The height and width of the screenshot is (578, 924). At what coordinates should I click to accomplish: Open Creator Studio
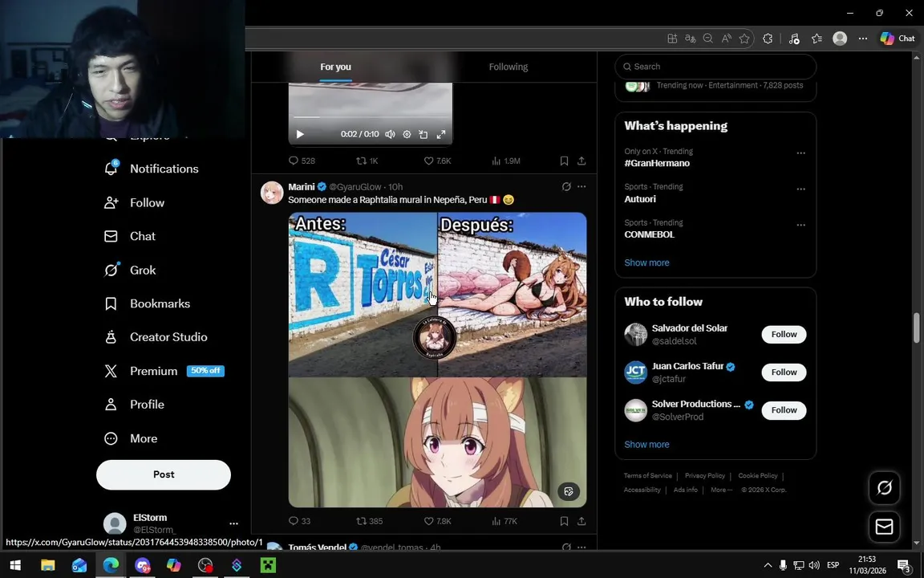[x=156, y=337]
